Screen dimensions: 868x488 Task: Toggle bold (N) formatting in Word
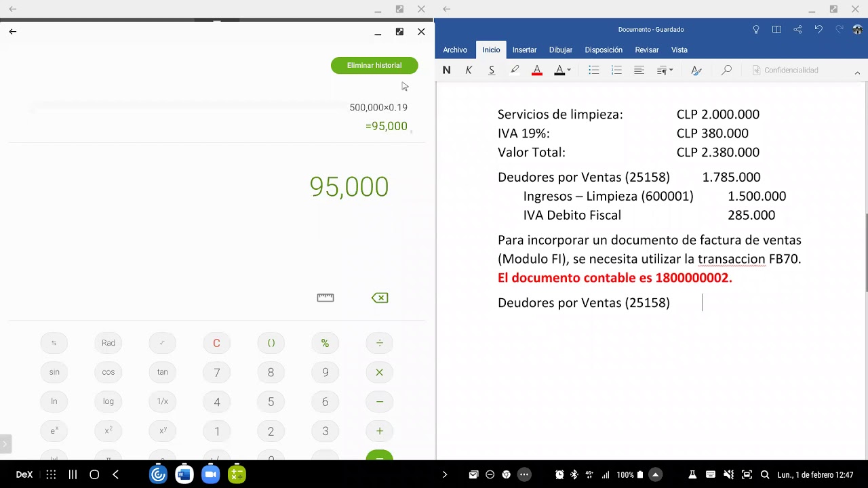[446, 70]
